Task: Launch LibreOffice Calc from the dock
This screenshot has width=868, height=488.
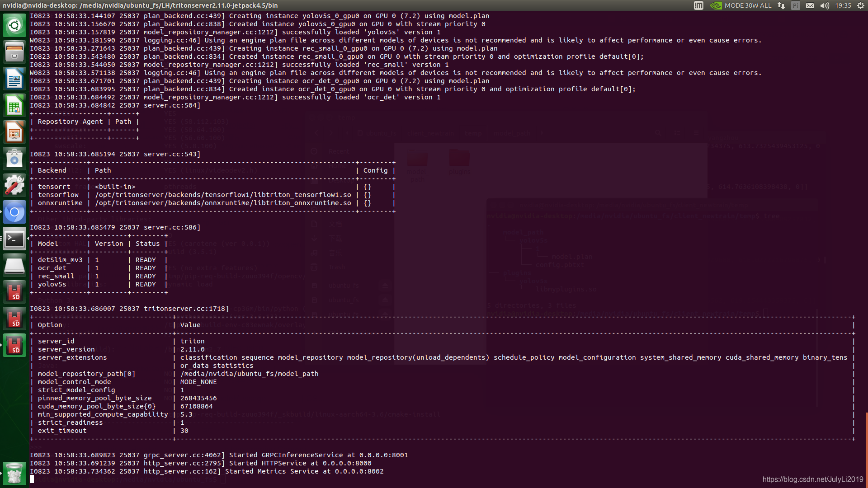Action: coord(14,105)
